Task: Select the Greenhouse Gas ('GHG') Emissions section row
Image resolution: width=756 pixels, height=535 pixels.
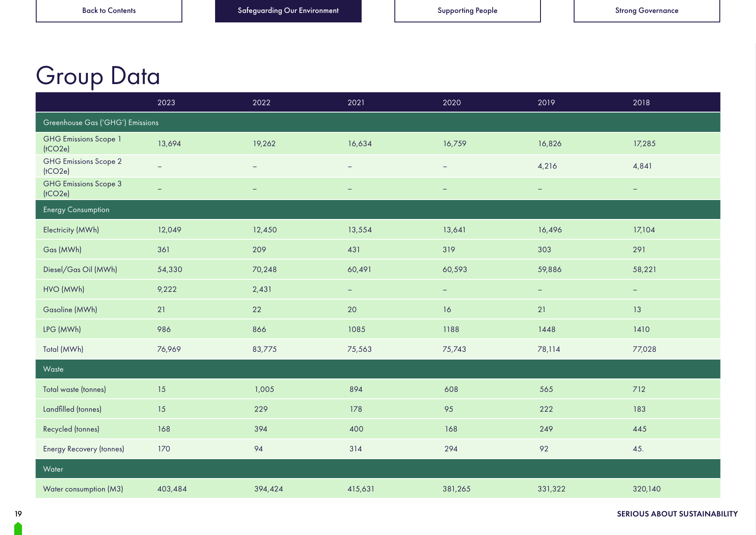Action: click(x=378, y=122)
